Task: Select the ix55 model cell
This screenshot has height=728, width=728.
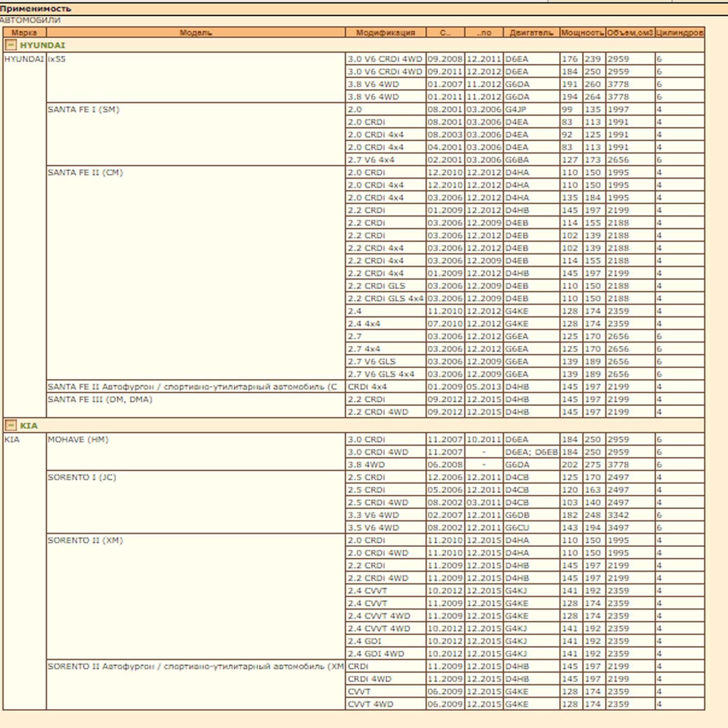Action: [57, 59]
